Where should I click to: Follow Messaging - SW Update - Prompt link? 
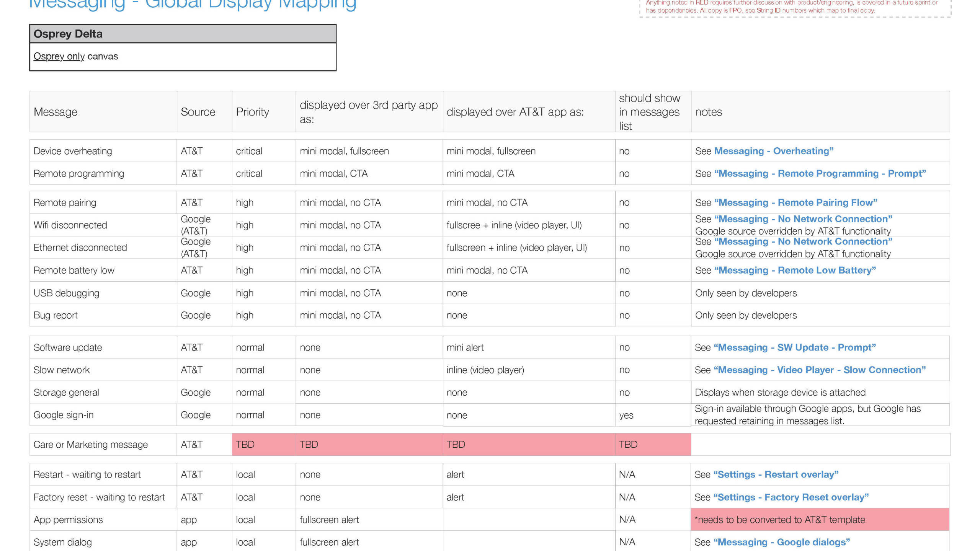[x=795, y=348]
